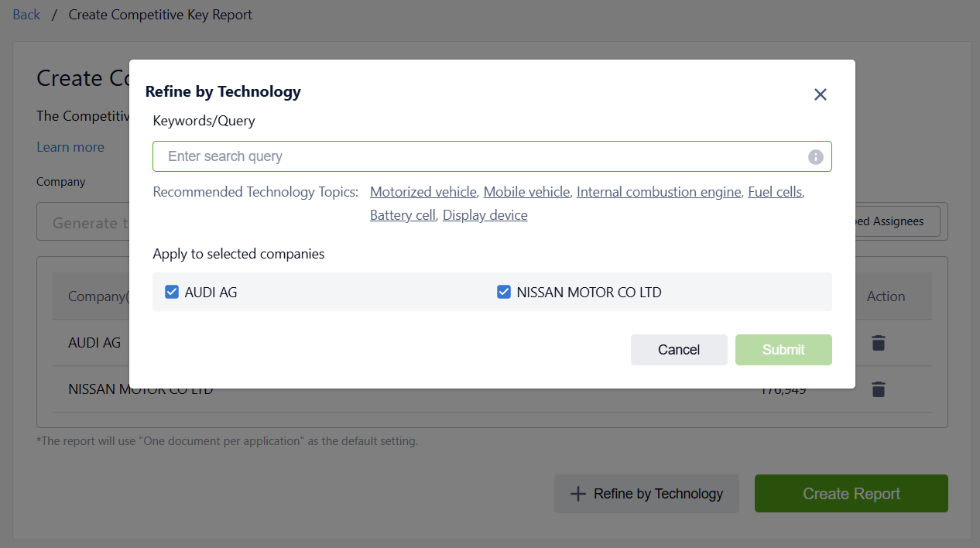Open the Learn more link
Viewport: 980px width, 548px height.
coord(70,147)
